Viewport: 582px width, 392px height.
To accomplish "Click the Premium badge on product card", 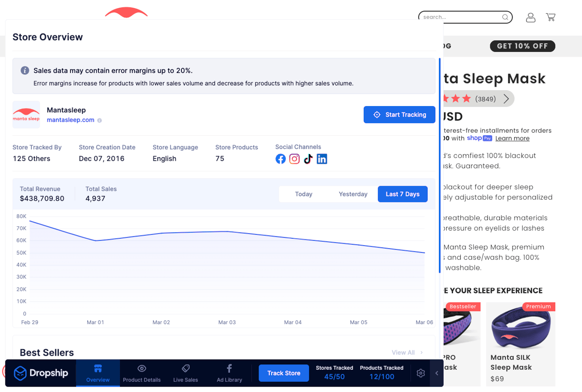I will pos(539,306).
